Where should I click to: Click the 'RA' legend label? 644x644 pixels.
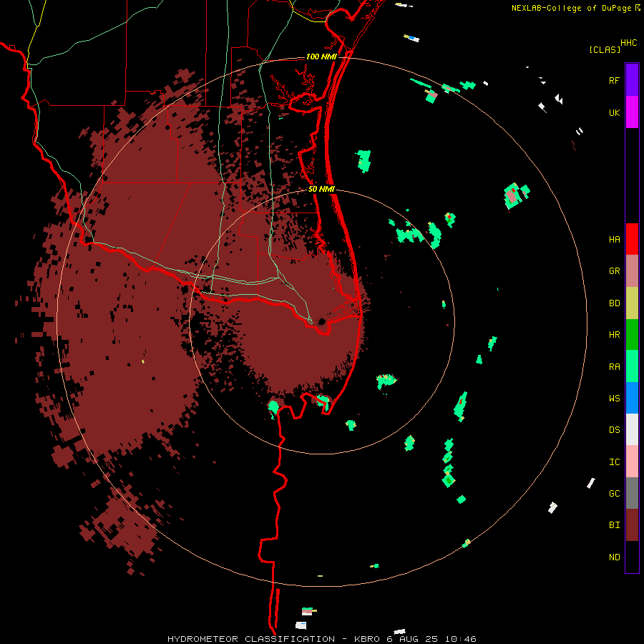[x=614, y=367]
